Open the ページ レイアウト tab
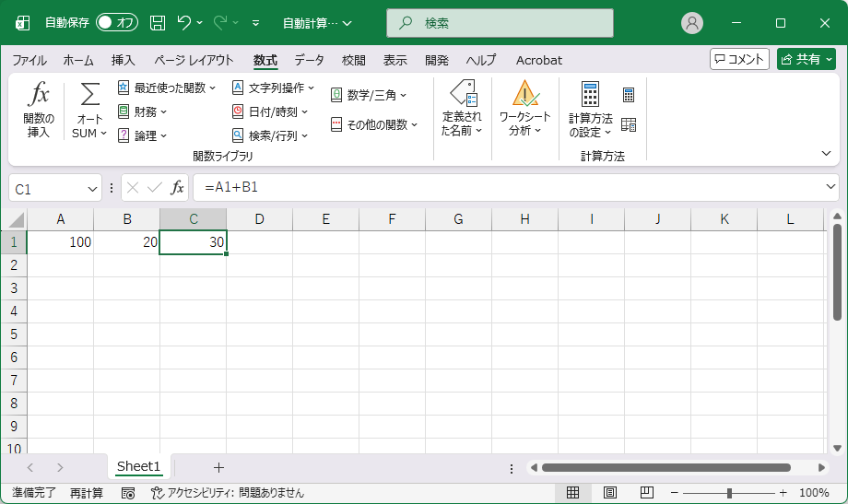 pyautogui.click(x=194, y=60)
